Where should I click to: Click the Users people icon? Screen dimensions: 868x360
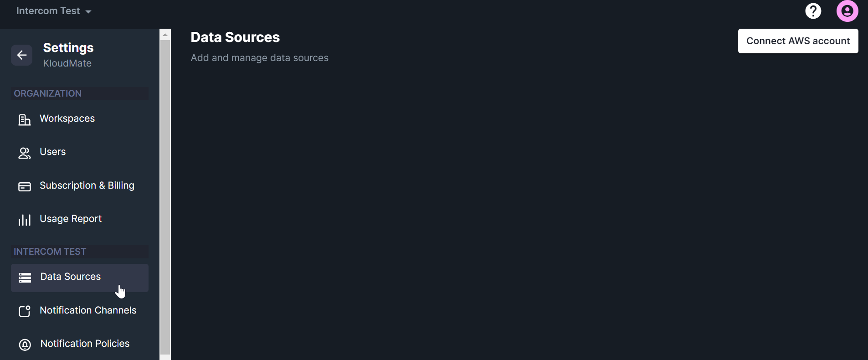coord(25,153)
